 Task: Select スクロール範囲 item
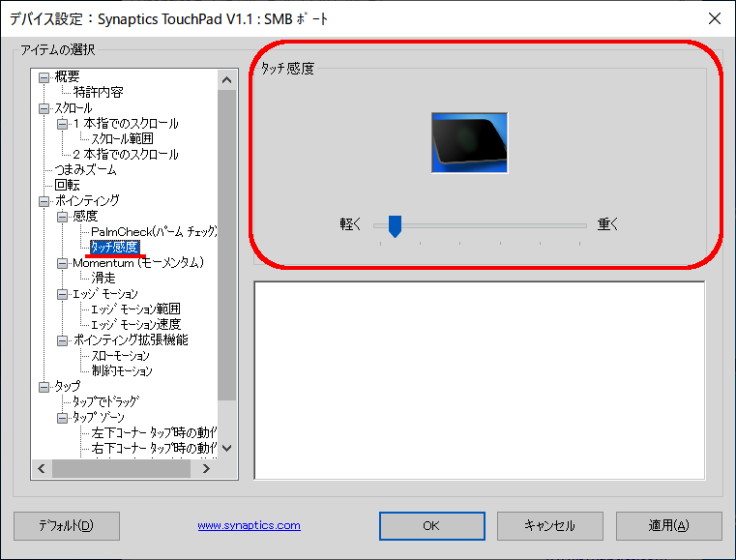tap(122, 138)
